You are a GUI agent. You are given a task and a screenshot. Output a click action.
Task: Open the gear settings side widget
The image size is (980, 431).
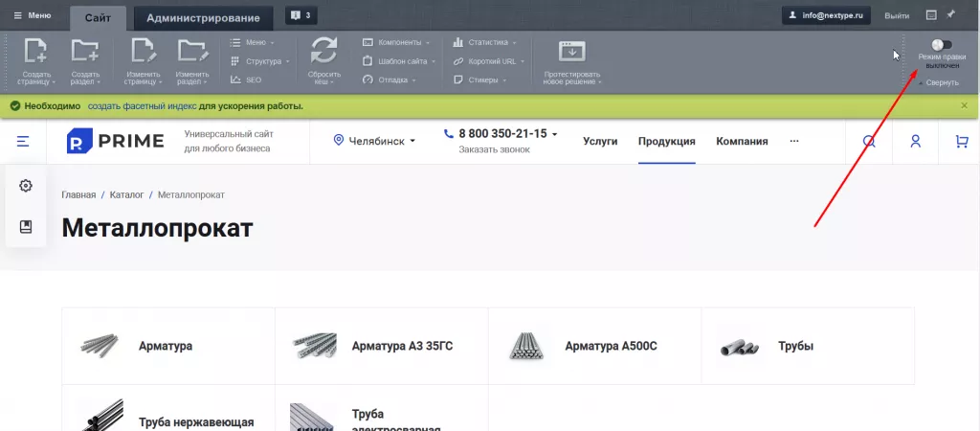pyautogui.click(x=26, y=186)
